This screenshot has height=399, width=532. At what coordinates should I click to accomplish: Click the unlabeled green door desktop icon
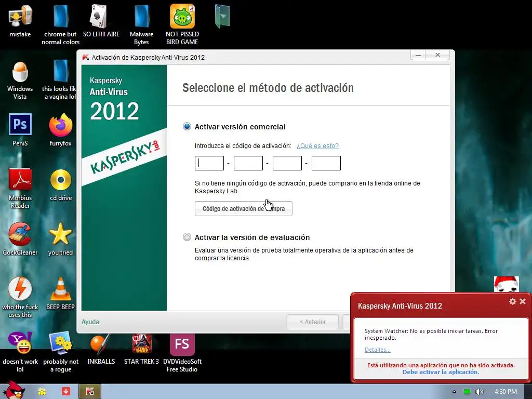point(222,16)
